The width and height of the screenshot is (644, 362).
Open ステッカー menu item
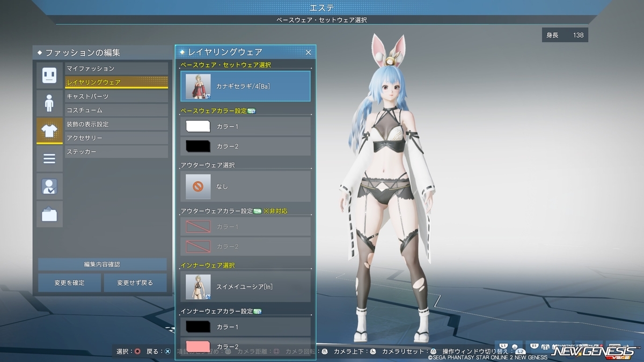tap(116, 152)
